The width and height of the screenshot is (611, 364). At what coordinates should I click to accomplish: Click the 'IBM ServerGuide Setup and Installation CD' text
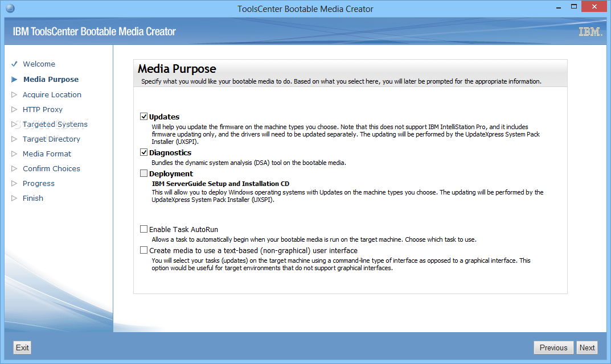point(220,184)
